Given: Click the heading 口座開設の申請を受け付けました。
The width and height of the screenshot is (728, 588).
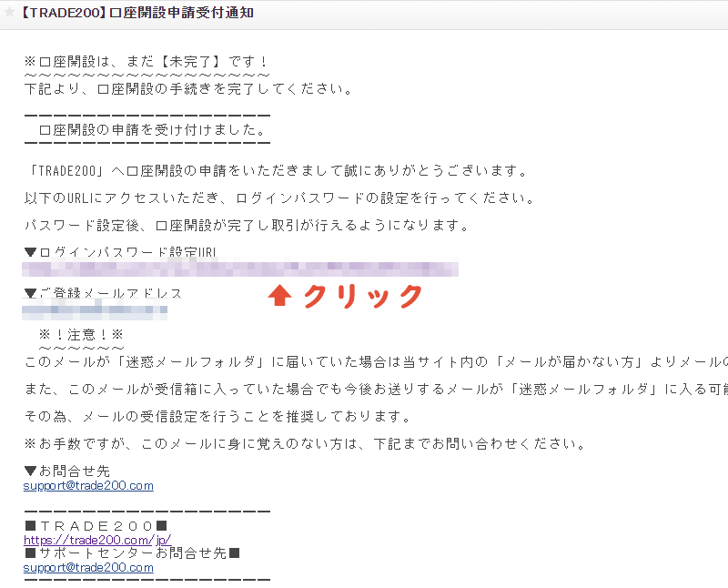Looking at the screenshot, I should [153, 129].
